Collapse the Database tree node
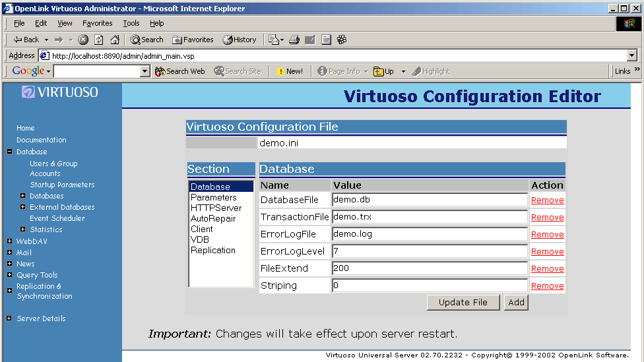The height and width of the screenshot is (362, 644). 9,152
